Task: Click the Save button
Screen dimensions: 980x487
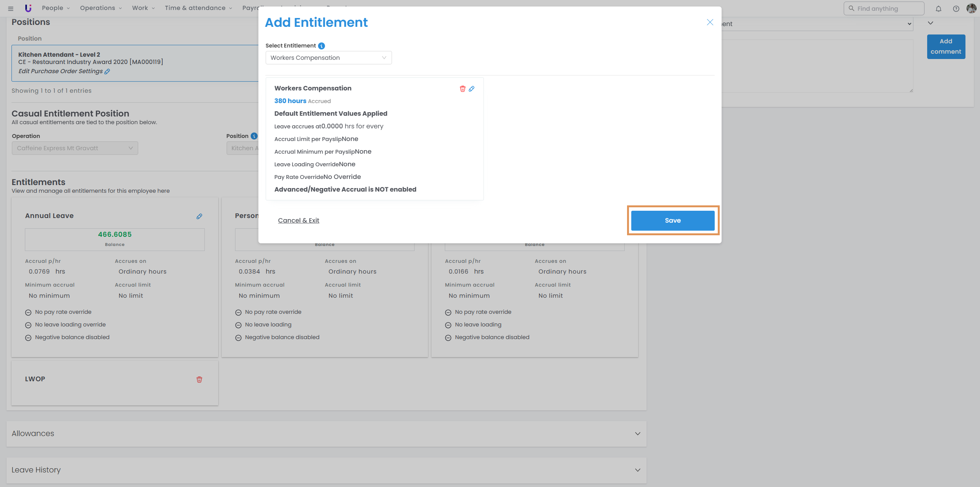Action: point(673,220)
